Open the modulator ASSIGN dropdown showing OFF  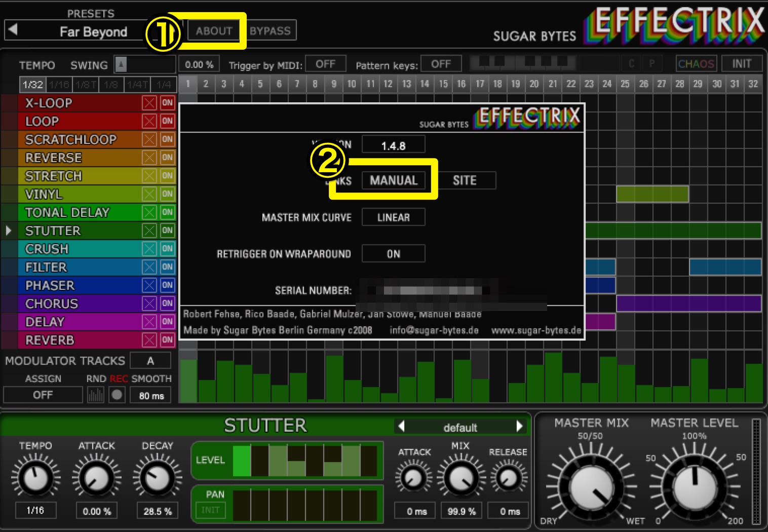pos(43,395)
